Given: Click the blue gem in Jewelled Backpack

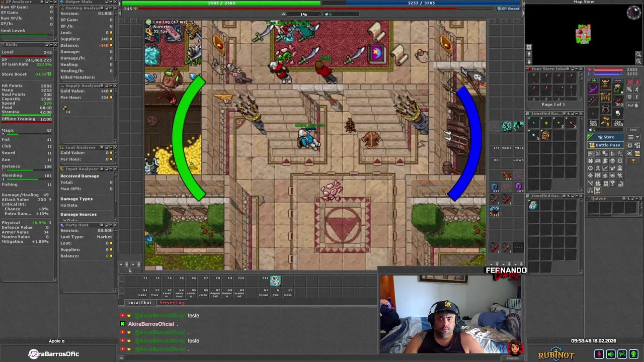Looking at the screenshot, I should click(533, 123).
